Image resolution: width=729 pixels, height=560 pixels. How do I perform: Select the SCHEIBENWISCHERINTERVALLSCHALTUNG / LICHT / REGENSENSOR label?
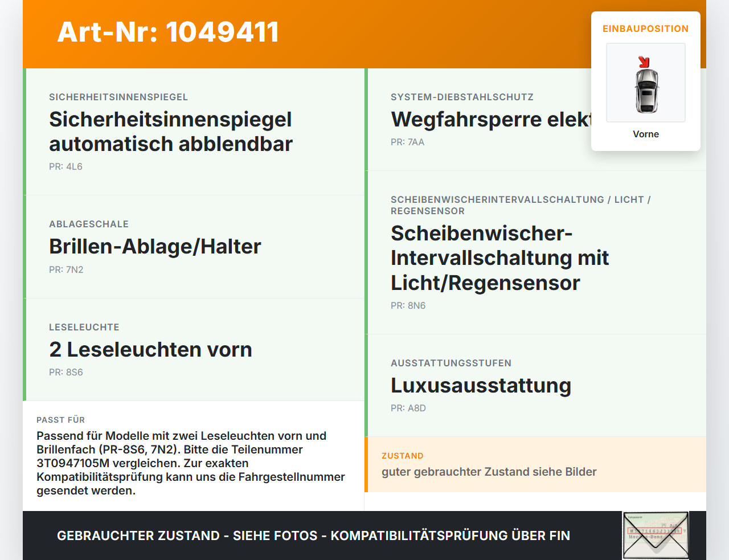(521, 205)
